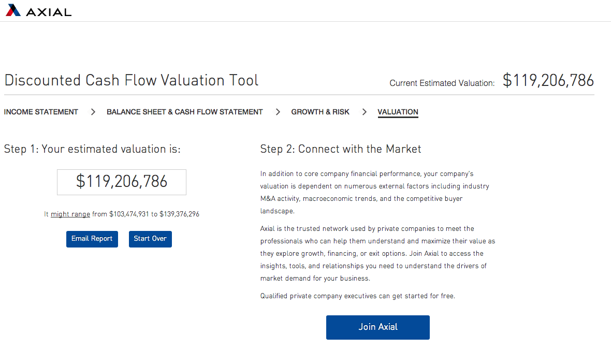This screenshot has width=611, height=364.
Task: Click the chevron after Growth & Risk
Action: 364,112
